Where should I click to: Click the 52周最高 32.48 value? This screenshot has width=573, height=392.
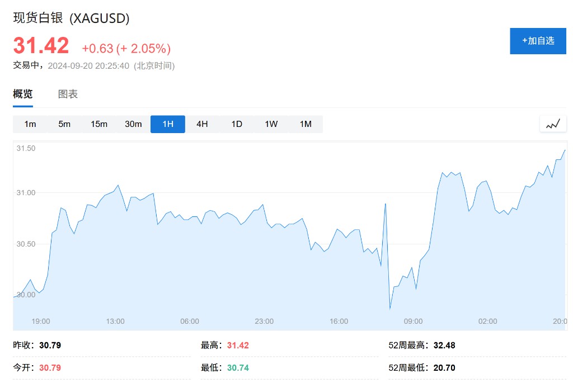click(444, 346)
